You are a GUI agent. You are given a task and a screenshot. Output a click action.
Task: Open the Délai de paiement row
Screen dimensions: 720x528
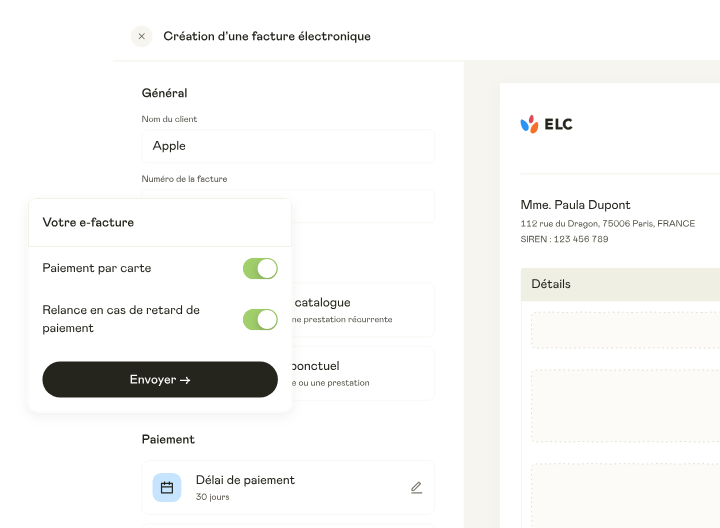tap(288, 487)
